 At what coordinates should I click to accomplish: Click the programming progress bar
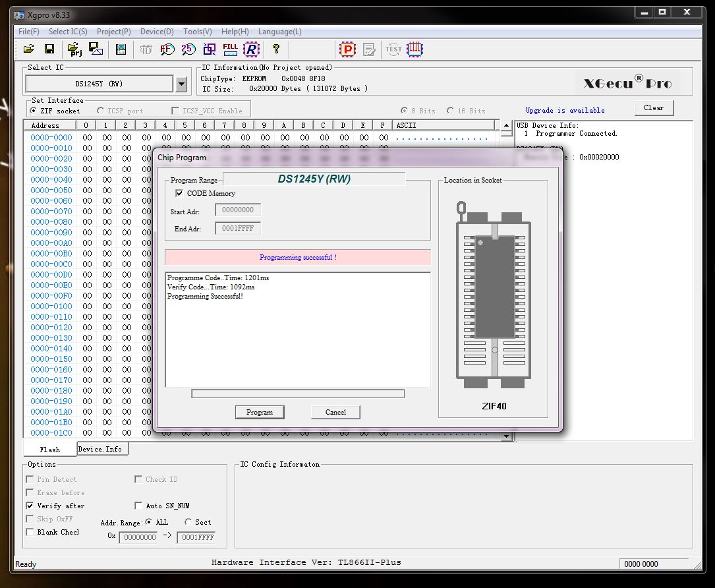(x=298, y=394)
